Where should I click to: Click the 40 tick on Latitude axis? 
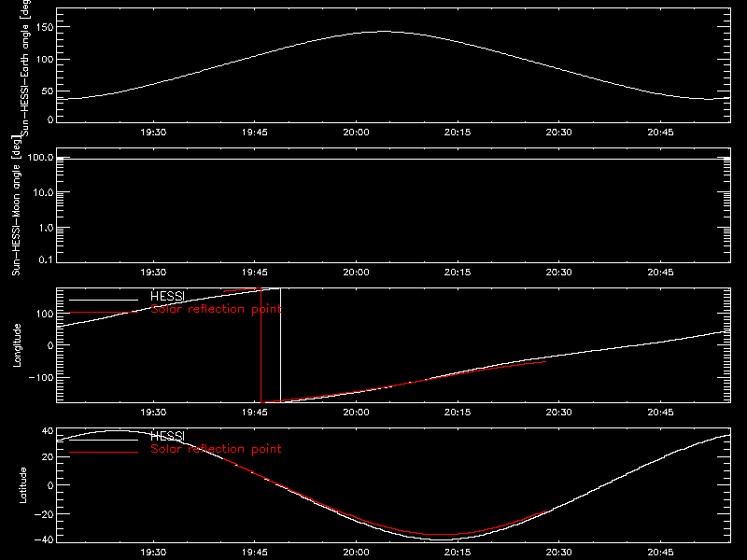click(48, 431)
